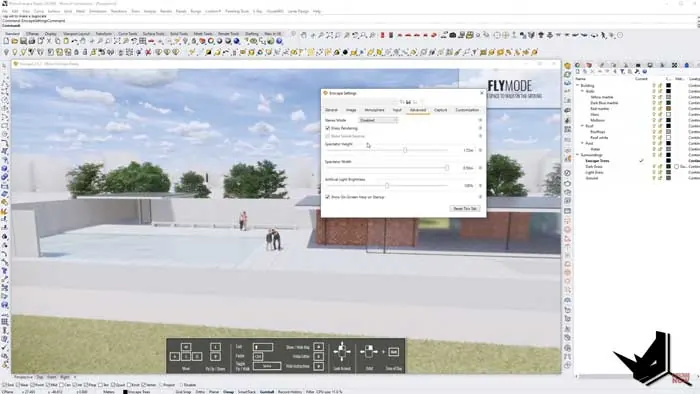Toggle the Disable osnap checkbox
700x394 pixels.
(182, 385)
